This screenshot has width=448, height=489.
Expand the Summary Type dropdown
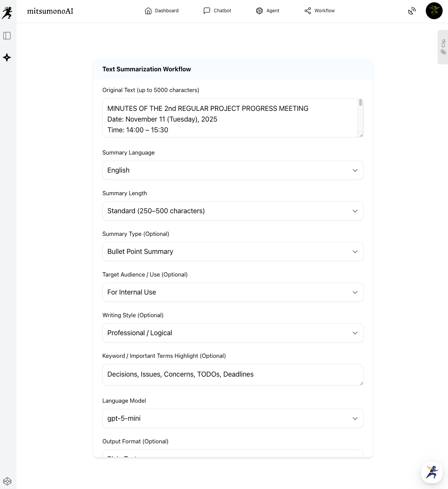point(233,252)
